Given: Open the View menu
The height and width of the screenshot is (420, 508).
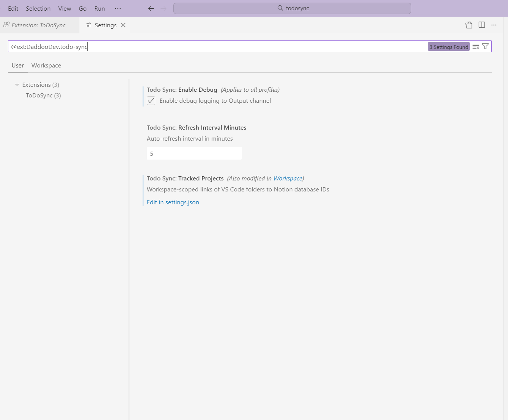Looking at the screenshot, I should coord(64,8).
